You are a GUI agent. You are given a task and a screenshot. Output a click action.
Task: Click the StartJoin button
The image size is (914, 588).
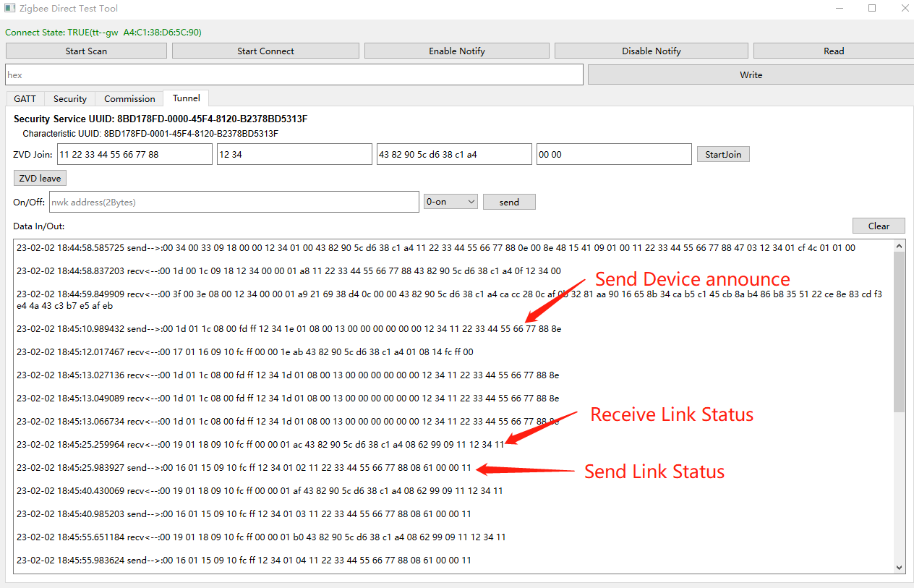pyautogui.click(x=723, y=154)
